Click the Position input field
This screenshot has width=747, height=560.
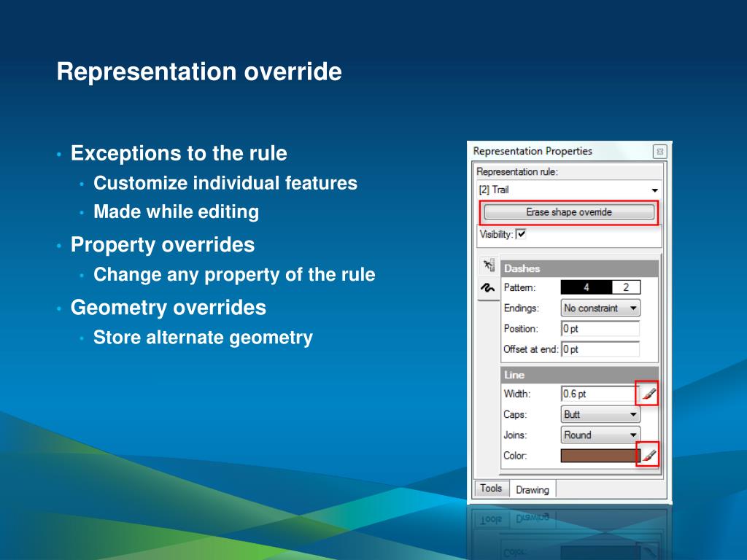(x=600, y=329)
